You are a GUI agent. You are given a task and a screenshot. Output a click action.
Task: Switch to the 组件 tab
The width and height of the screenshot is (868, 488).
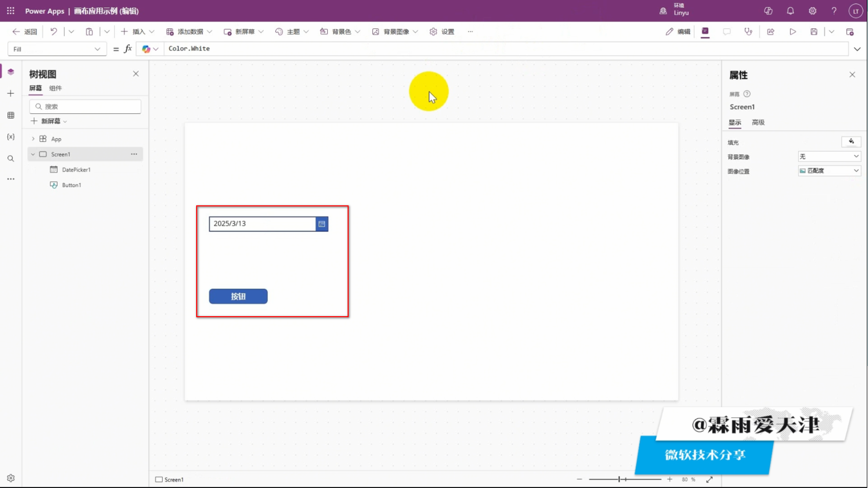point(55,88)
